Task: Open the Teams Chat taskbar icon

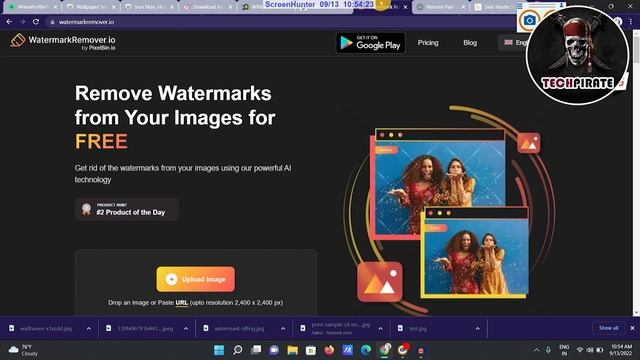Action: pos(274,350)
